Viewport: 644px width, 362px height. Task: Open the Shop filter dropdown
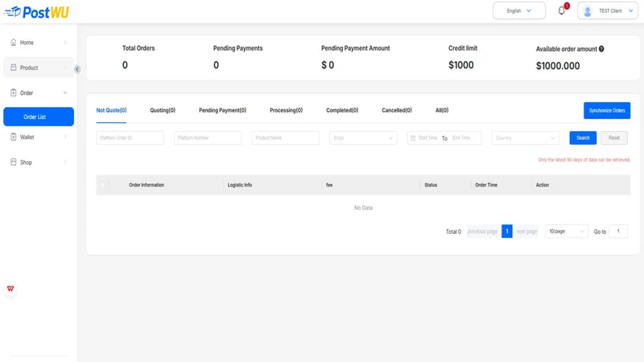point(363,138)
